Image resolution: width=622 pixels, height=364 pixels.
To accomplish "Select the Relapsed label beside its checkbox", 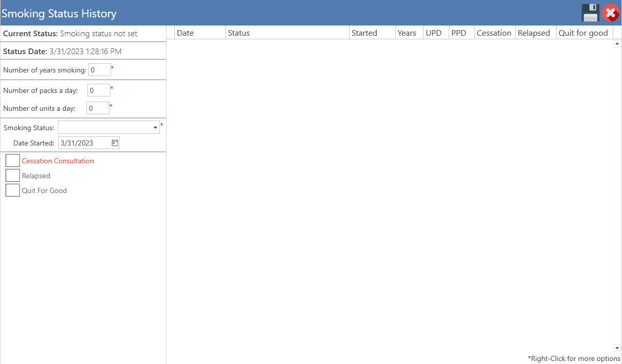I will pos(36,176).
